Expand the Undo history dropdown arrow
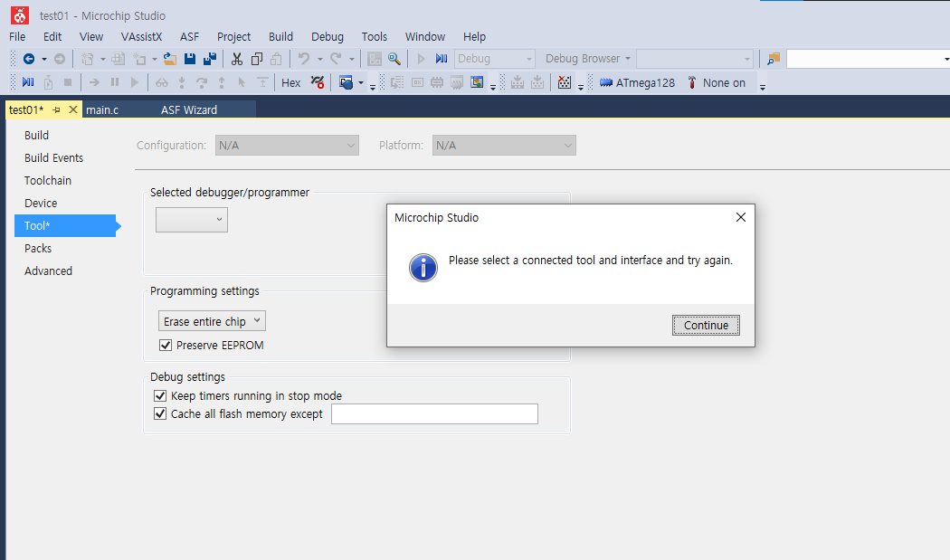 click(x=320, y=59)
